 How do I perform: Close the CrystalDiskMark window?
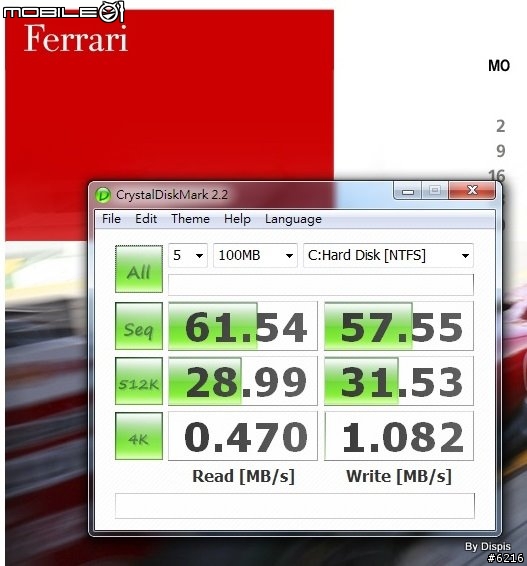coord(472,191)
